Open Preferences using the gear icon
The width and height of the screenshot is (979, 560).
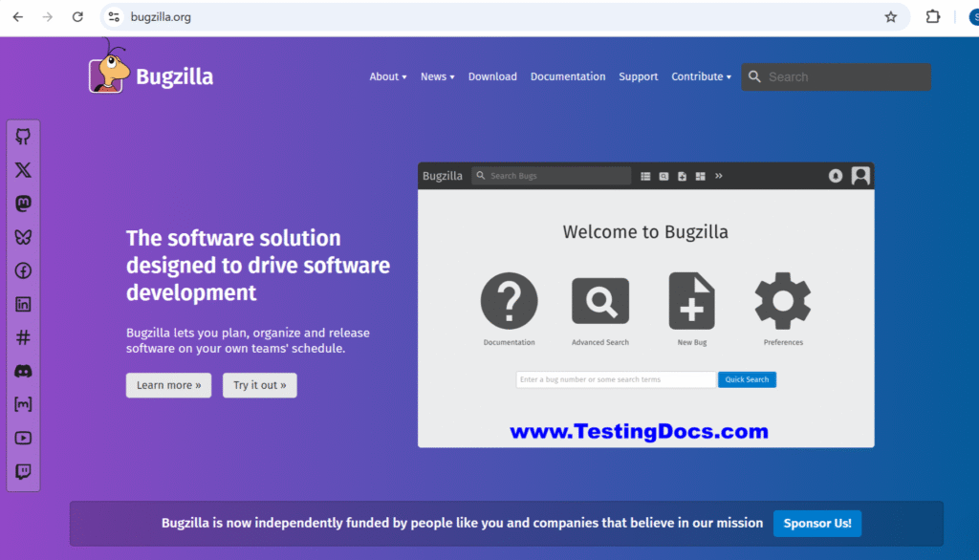[x=782, y=299]
